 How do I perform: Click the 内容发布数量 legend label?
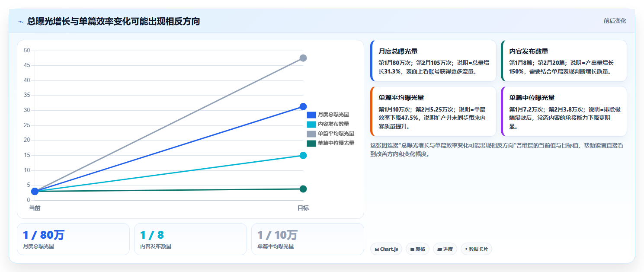(x=333, y=124)
